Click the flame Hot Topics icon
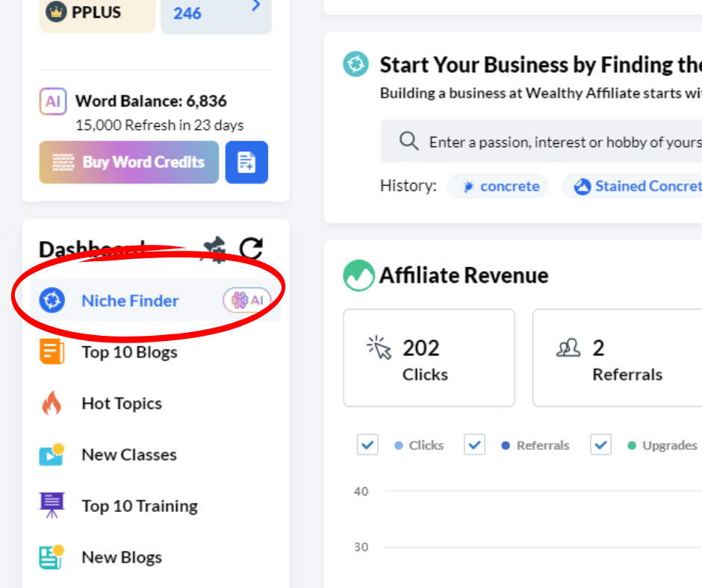Viewport: 702px width, 588px height. click(52, 403)
